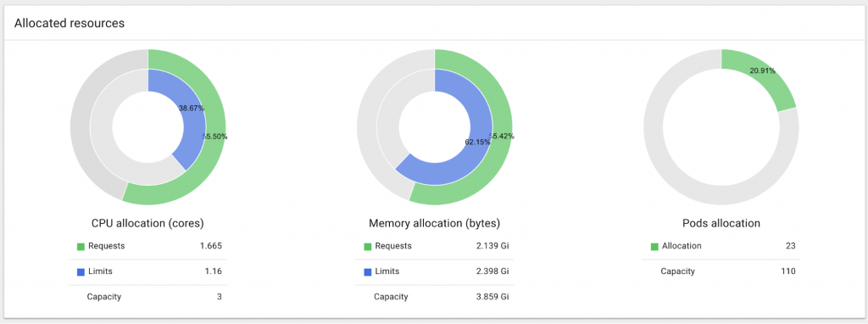Click green Requests swatch under Memory allocation
Screen dimensions: 868x324
pyautogui.click(x=368, y=247)
